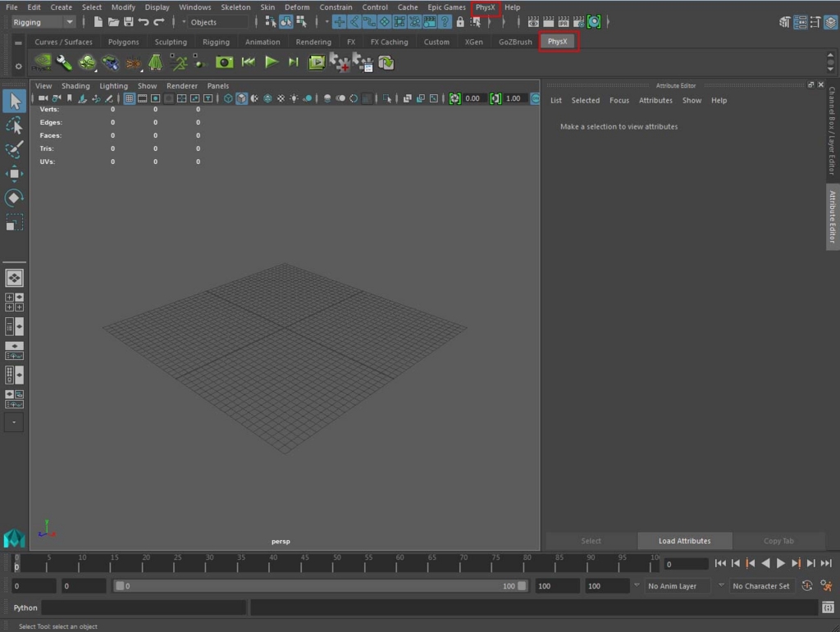
Task: Open Attribute Editor Focus menu
Action: click(x=619, y=100)
